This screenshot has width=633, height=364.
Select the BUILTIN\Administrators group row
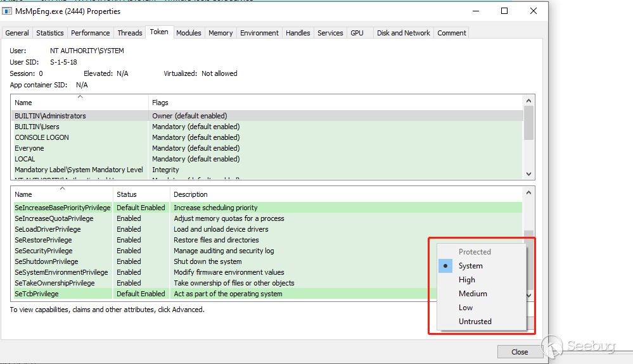[x=50, y=116]
